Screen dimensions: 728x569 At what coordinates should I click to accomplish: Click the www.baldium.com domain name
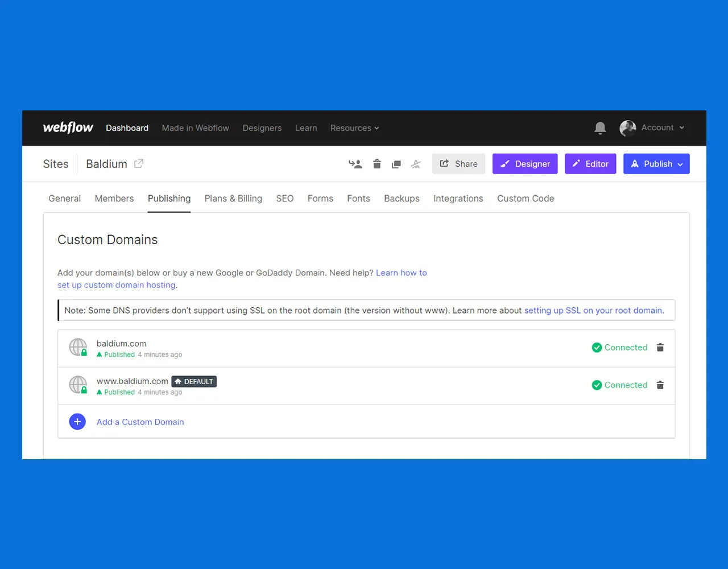pyautogui.click(x=133, y=381)
